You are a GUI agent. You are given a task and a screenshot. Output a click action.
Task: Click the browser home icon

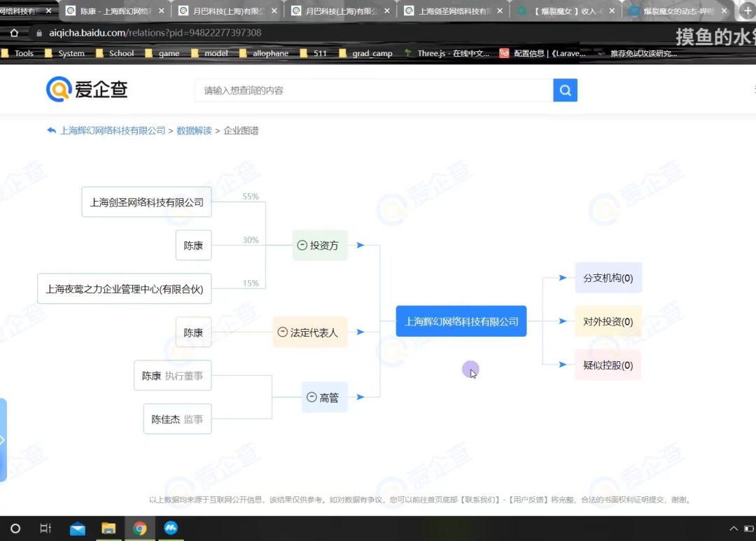click(15, 33)
